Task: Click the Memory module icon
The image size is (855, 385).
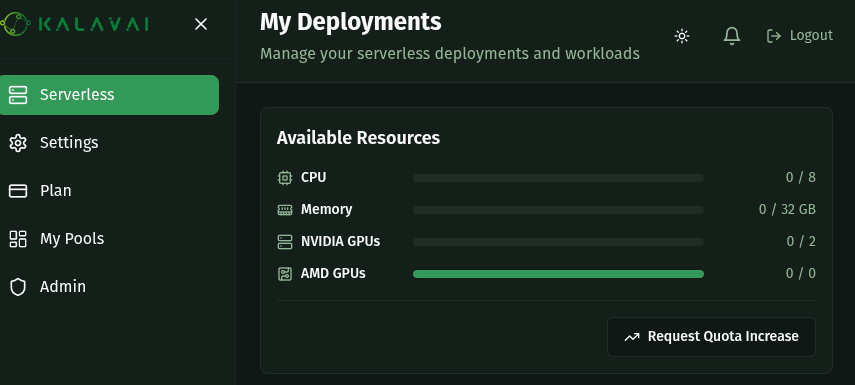Action: coord(285,210)
